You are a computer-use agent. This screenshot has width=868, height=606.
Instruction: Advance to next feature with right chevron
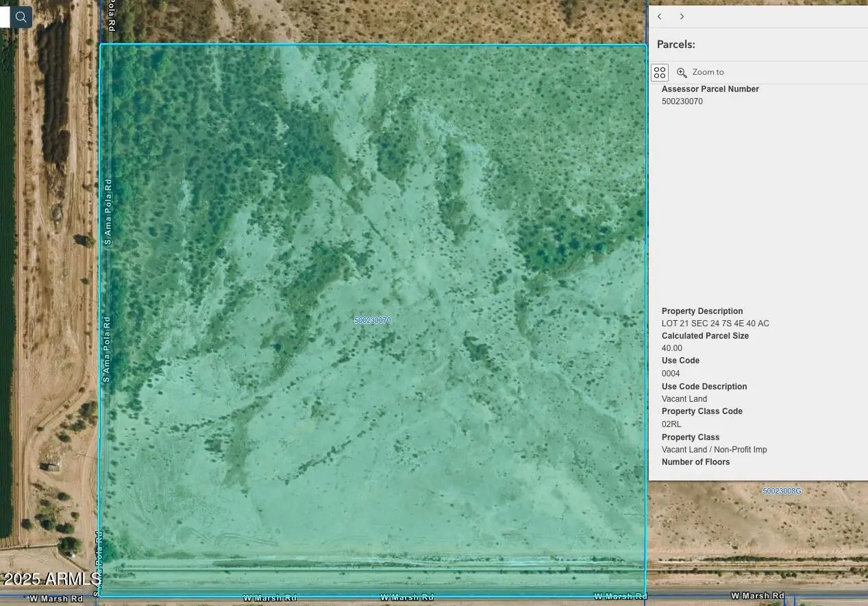(682, 16)
